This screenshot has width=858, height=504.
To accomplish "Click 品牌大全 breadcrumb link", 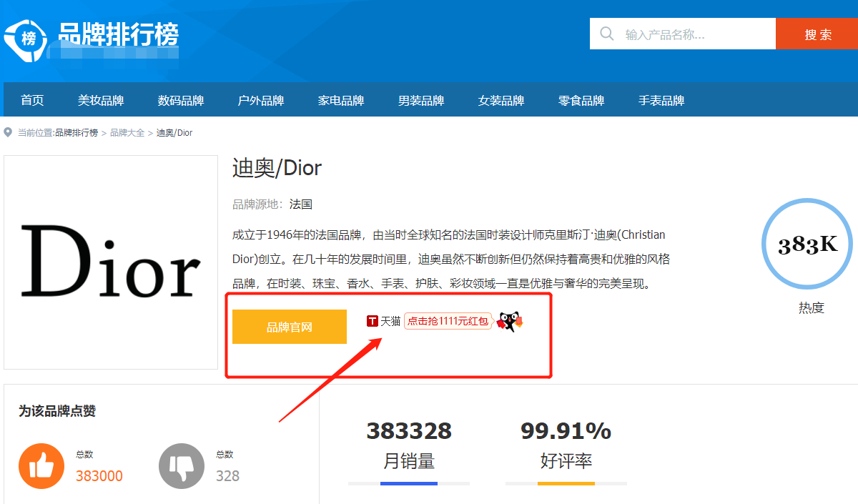I will pyautogui.click(x=127, y=133).
